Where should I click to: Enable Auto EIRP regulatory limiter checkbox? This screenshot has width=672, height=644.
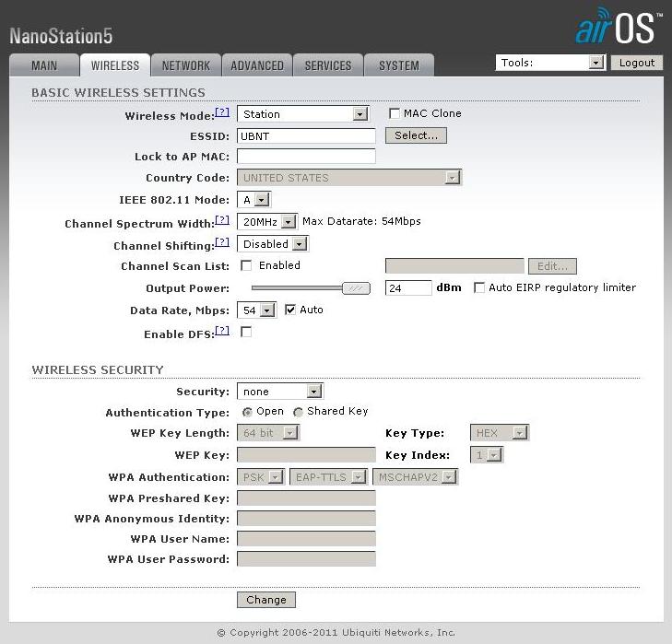click(479, 287)
